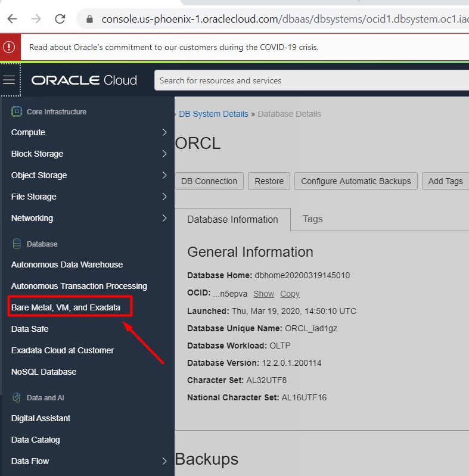
Task: Open Exadata Cloud at Customer
Action: tap(63, 350)
